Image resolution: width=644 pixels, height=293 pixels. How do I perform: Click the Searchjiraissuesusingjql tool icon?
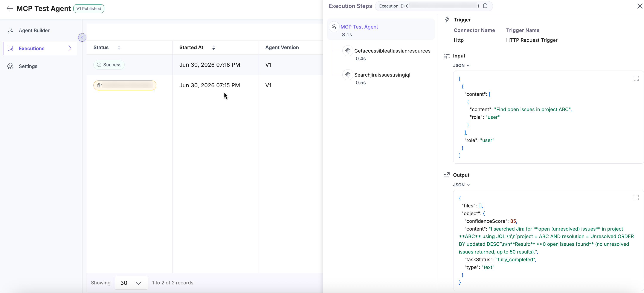(348, 75)
